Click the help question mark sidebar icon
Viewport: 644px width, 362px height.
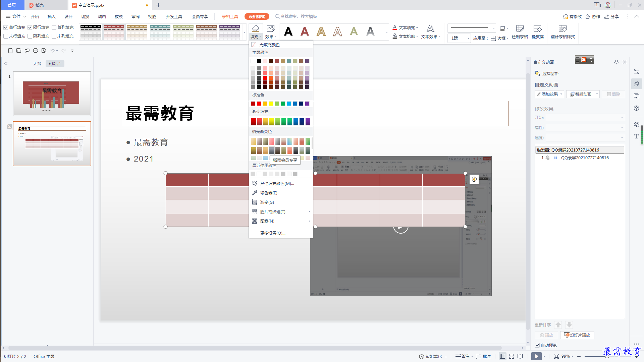[637, 108]
